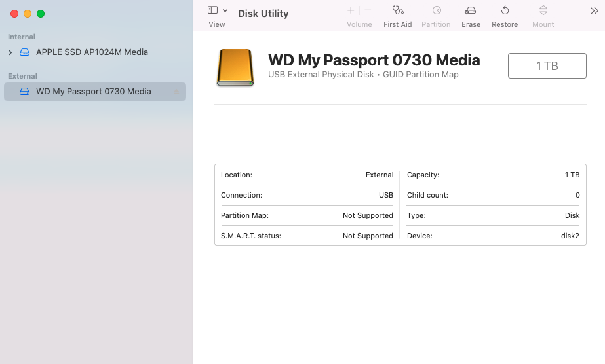Click the WD My Passport sidebar drive icon

click(x=25, y=91)
